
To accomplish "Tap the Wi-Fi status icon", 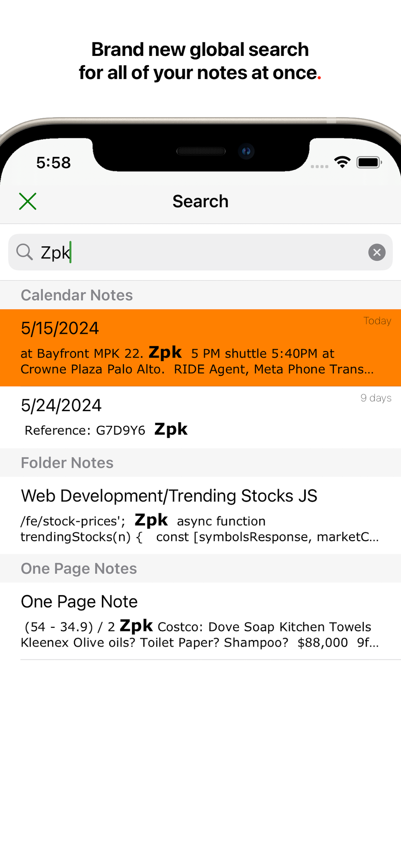I will coord(342,162).
